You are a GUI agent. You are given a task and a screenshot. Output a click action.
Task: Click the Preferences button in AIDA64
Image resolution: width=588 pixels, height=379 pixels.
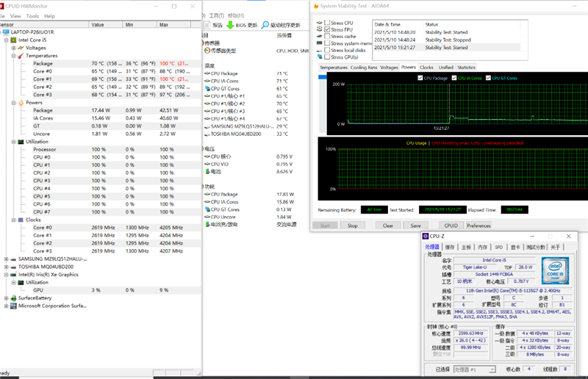[478, 225]
